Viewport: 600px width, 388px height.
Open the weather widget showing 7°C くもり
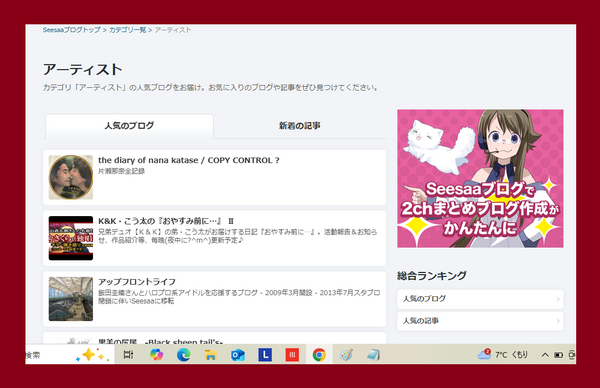click(x=503, y=355)
